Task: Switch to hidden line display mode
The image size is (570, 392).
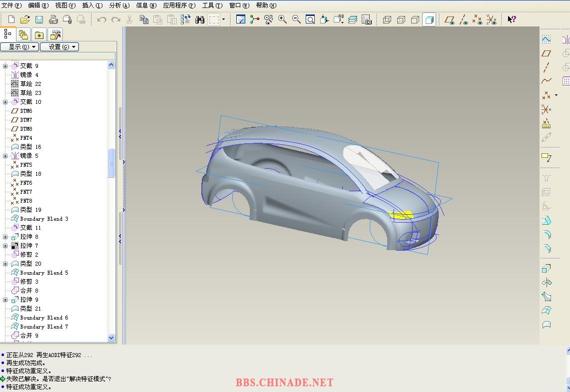Action: 401,19
